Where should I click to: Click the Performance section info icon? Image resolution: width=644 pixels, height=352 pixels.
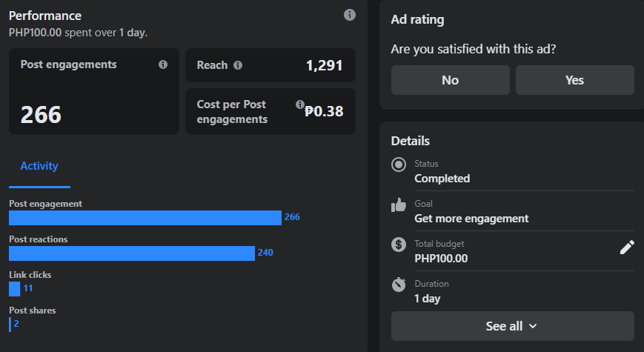(350, 16)
